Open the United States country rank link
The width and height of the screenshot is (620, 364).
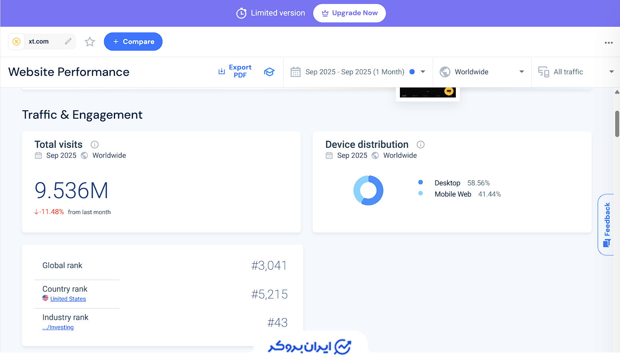point(68,299)
